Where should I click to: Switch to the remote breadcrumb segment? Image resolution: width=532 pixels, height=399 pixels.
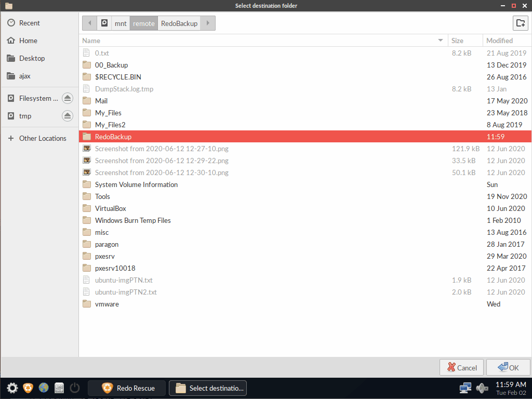tap(143, 23)
